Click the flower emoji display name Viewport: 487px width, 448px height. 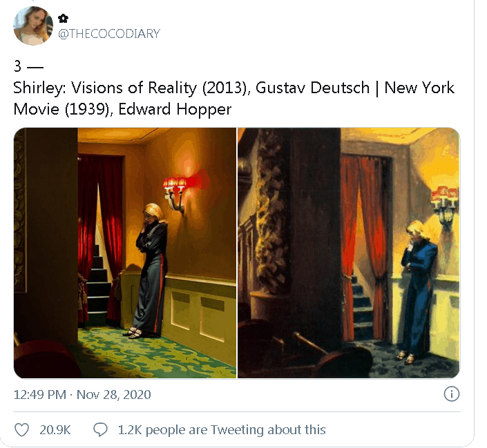pos(63,19)
